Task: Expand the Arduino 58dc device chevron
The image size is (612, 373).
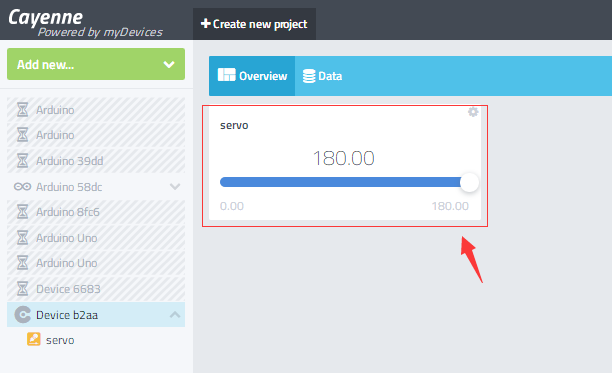Action: click(175, 187)
